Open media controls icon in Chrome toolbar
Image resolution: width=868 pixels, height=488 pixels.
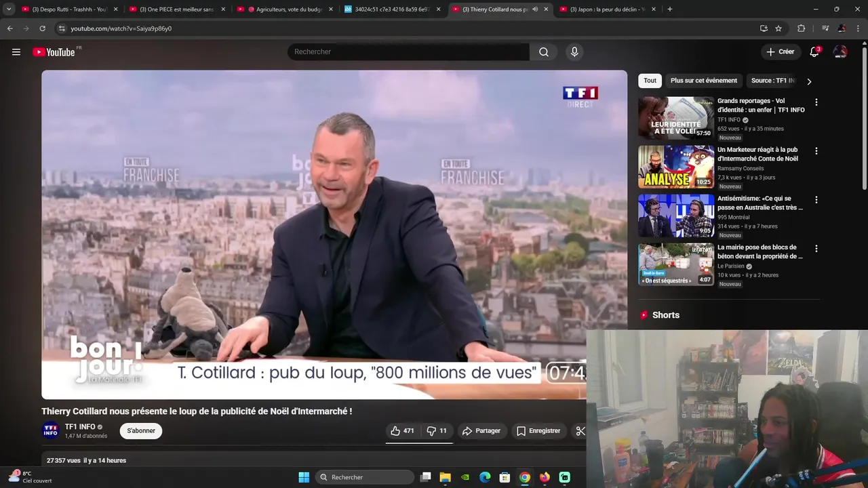pyautogui.click(x=825, y=28)
